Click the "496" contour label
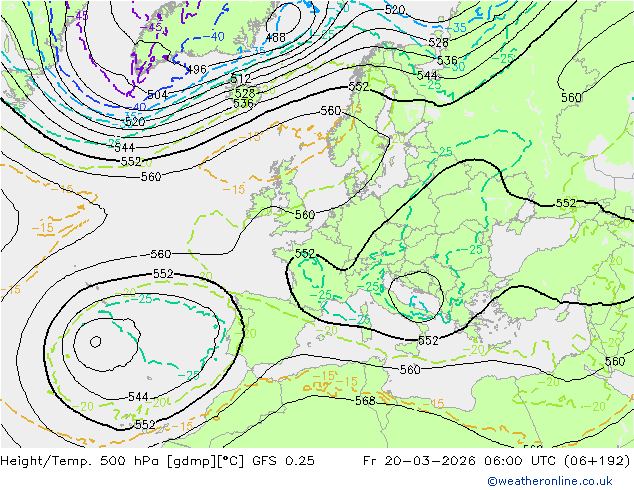 pos(197,70)
